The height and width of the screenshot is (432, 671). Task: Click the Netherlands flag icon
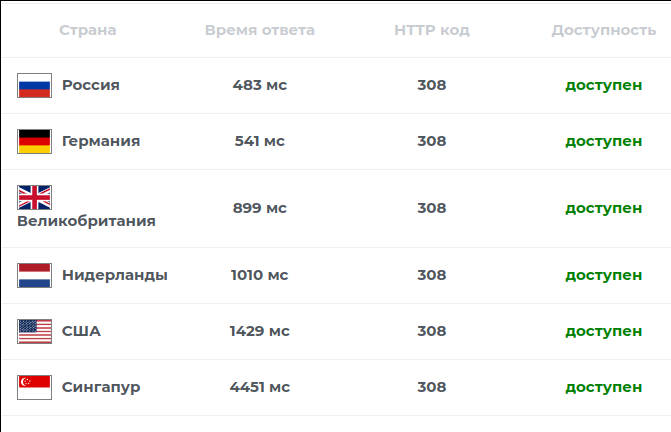click(34, 275)
